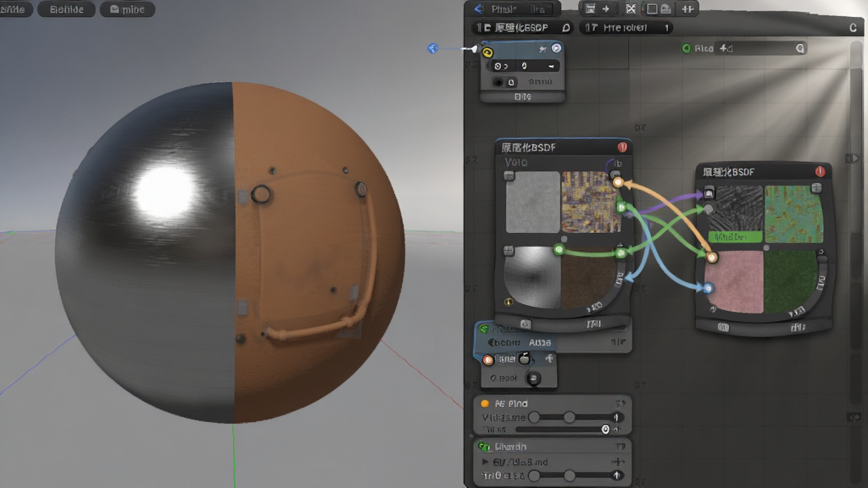Toggle the red button on the right 原理化BSDF node

coord(820,171)
